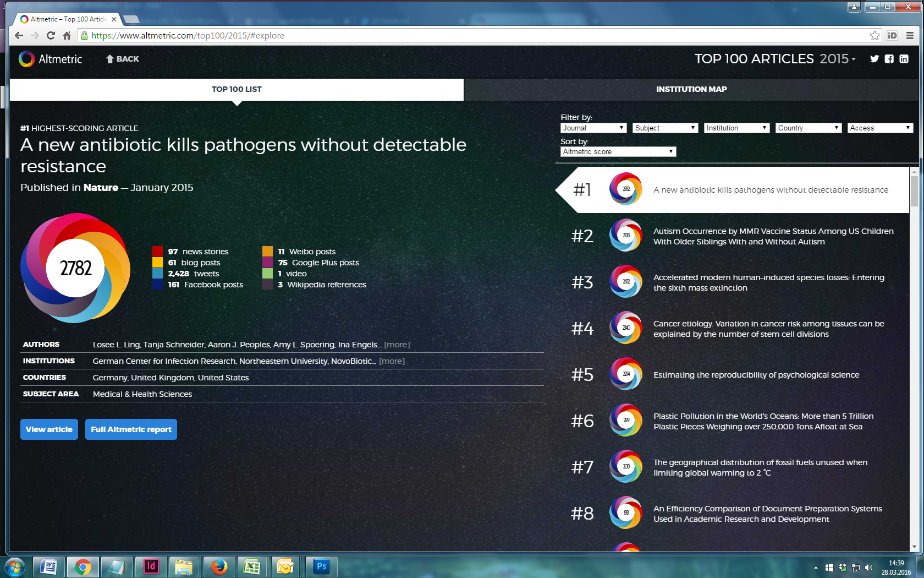Open the Full Altmetric report
Image resolution: width=924 pixels, height=578 pixels.
pyautogui.click(x=131, y=429)
